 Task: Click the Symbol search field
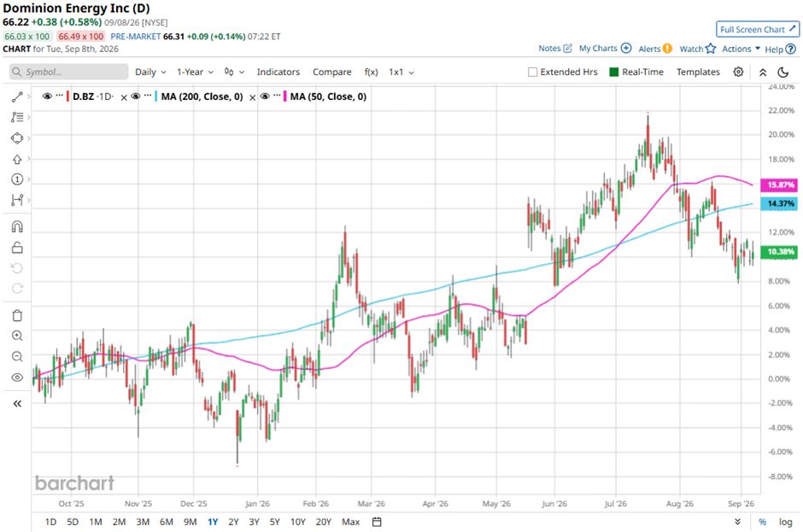tap(68, 72)
